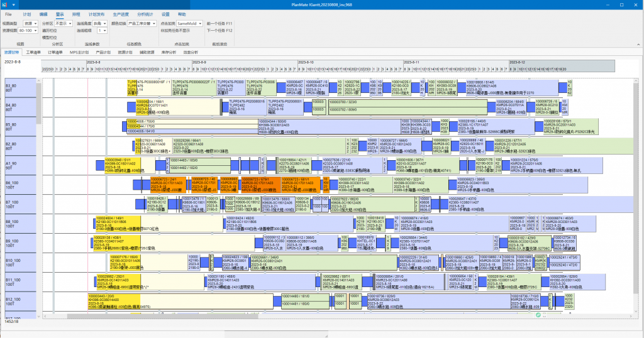The width and height of the screenshot is (644, 338).
Task: Open the 编辑 ribbon tab
Action: (43, 14)
